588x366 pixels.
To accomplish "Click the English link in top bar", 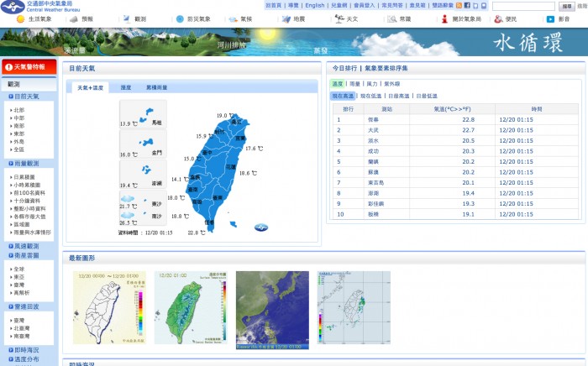I will 315,5.
